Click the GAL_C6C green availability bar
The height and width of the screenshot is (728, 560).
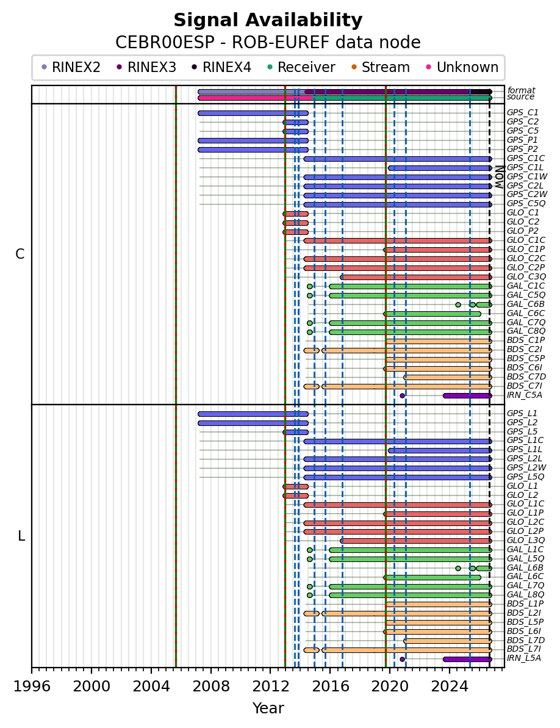tap(432, 314)
